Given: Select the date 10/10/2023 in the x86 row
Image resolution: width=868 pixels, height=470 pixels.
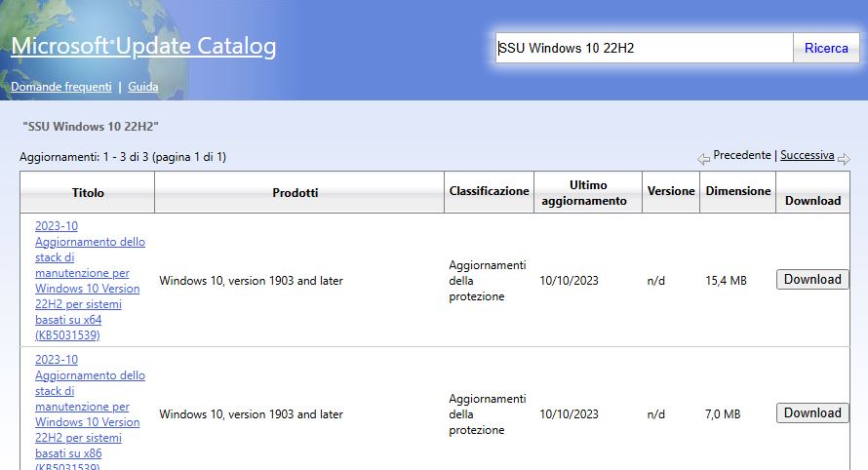Looking at the screenshot, I should (569, 414).
